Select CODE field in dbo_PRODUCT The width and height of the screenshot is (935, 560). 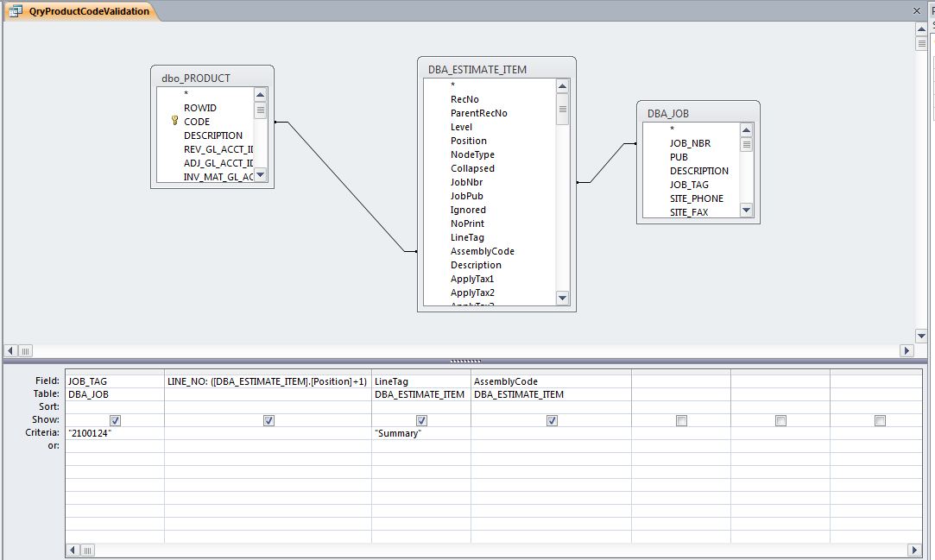pyautogui.click(x=197, y=122)
